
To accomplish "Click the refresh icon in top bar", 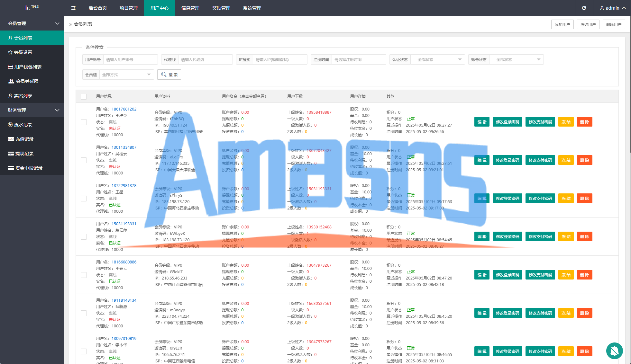I will tap(584, 8).
